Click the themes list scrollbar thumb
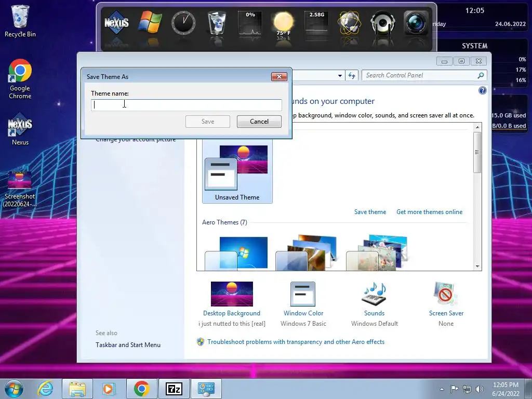Viewport: 532px width, 399px height. pyautogui.click(x=477, y=152)
